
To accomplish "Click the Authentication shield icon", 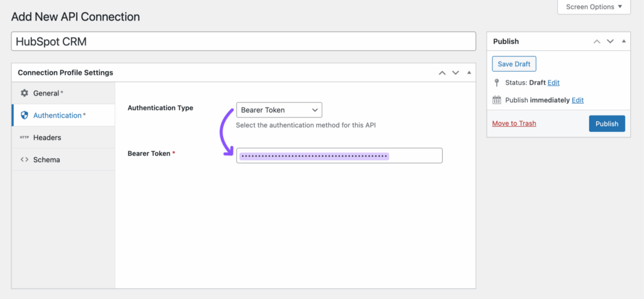I will point(25,115).
